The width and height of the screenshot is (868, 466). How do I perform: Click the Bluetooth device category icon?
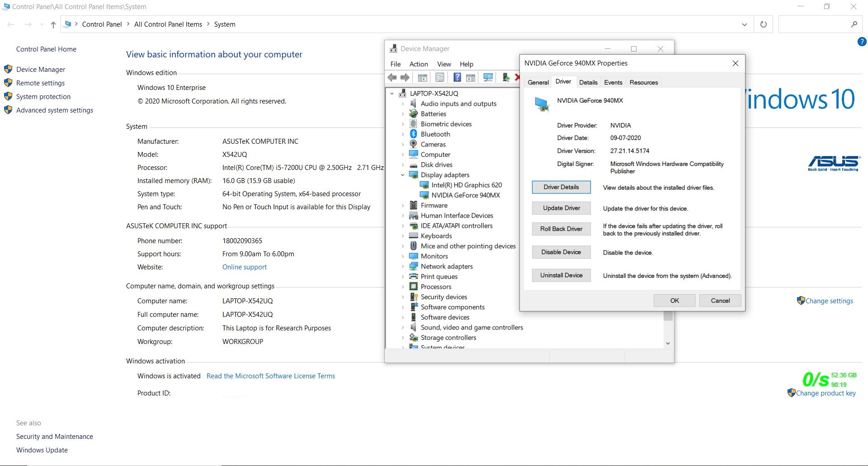coord(413,134)
